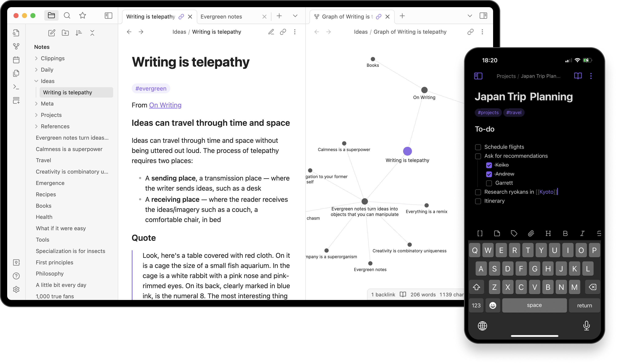This screenshot has height=364, width=617.
Task: Click the search icon in sidebar
Action: tap(67, 15)
